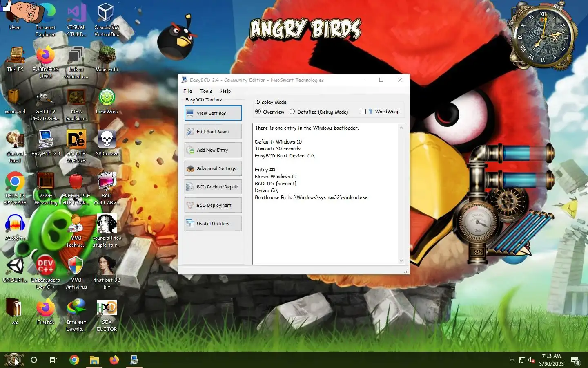Select the Control Panel desktop icon
The width and height of the screenshot is (588, 368).
tap(15, 147)
